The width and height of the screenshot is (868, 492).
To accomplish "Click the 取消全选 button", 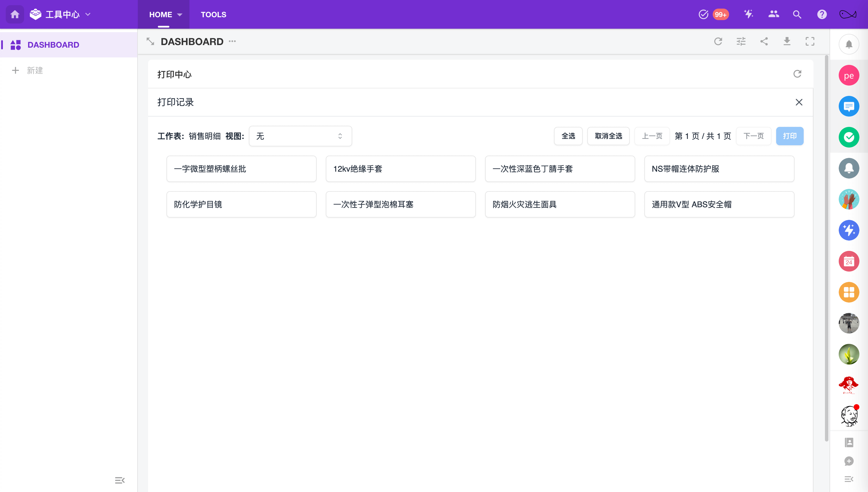I will tap(608, 136).
